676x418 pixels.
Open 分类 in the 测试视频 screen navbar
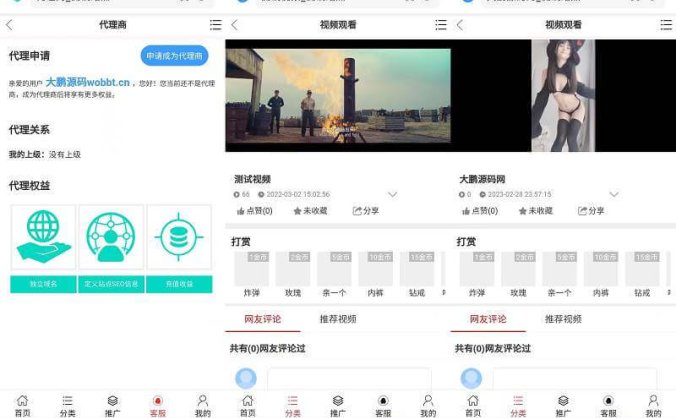pos(293,406)
